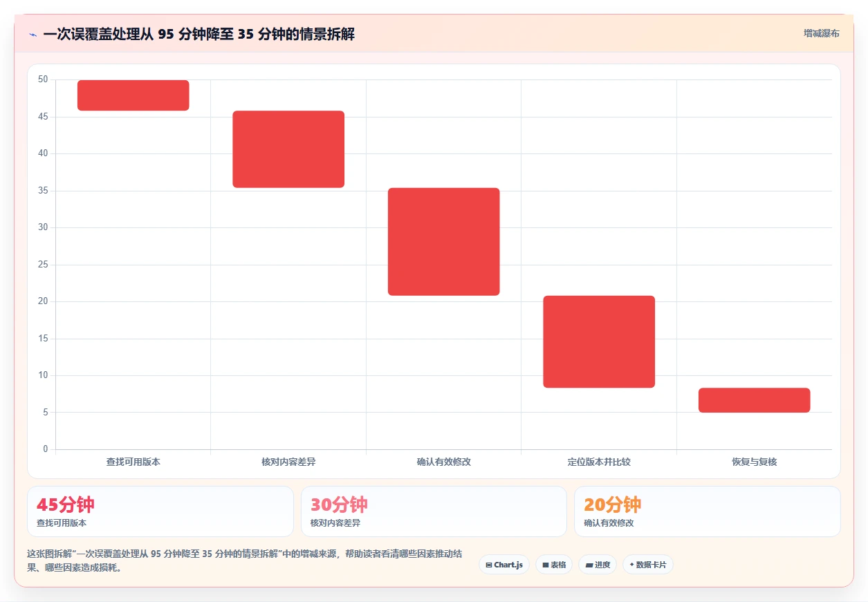Select the 定位版本并比较 waterfall bar

pos(599,341)
